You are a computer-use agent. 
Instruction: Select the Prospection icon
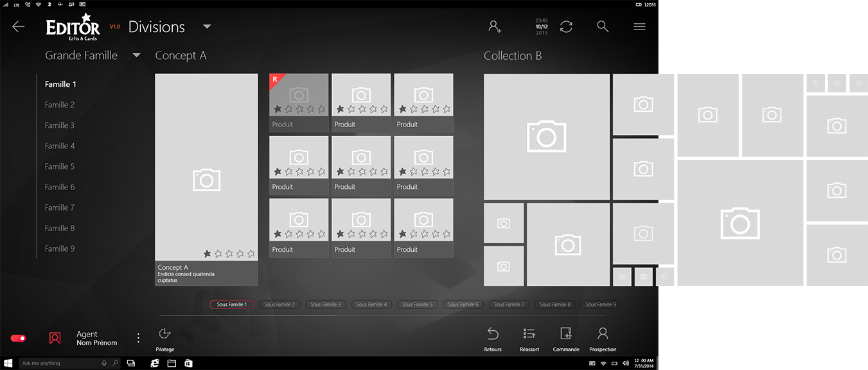coord(603,334)
